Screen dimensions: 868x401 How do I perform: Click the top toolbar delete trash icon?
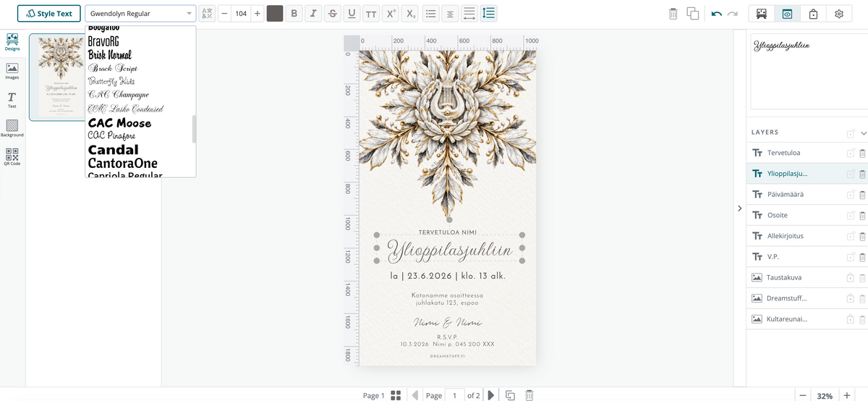(673, 14)
